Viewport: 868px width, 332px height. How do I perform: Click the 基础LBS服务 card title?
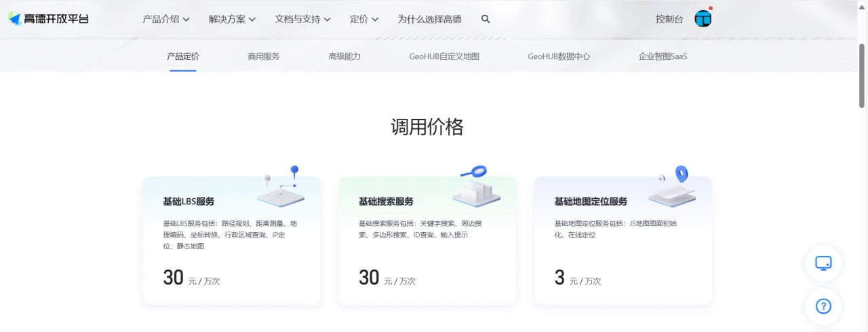189,202
